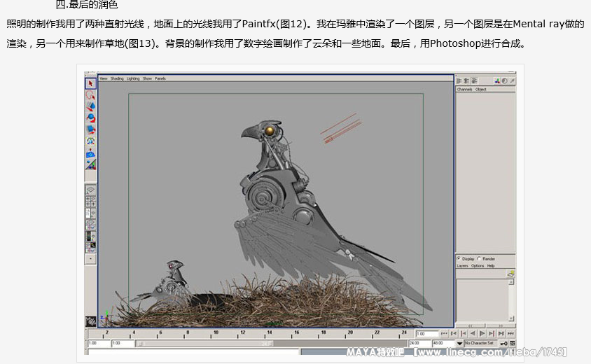
Task: Click the layer panel scroll-right >> button
Action: [x=501, y=325]
